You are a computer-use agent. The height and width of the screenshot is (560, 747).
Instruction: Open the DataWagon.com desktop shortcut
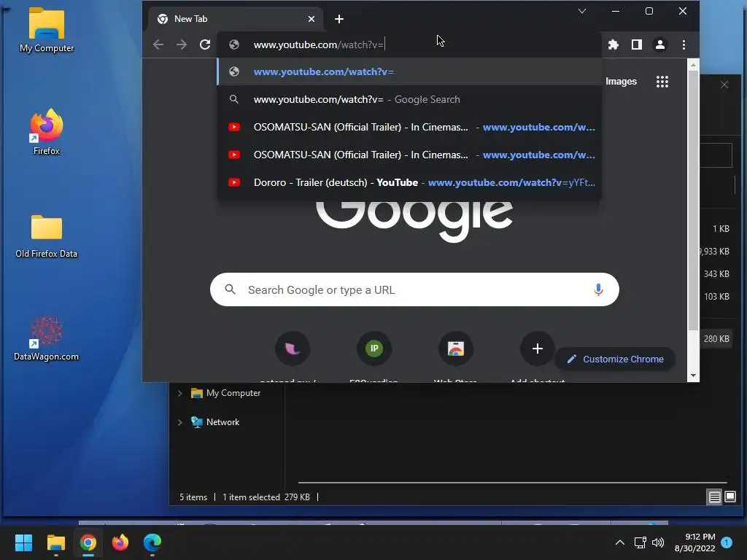pyautogui.click(x=46, y=338)
